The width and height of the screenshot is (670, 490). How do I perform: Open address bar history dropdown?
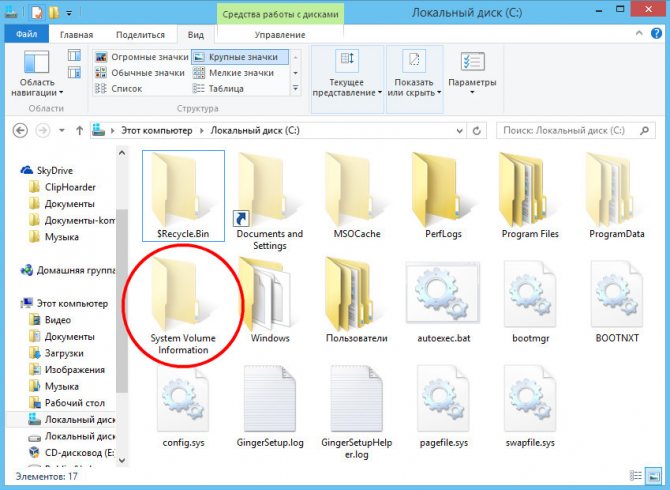coord(459,131)
